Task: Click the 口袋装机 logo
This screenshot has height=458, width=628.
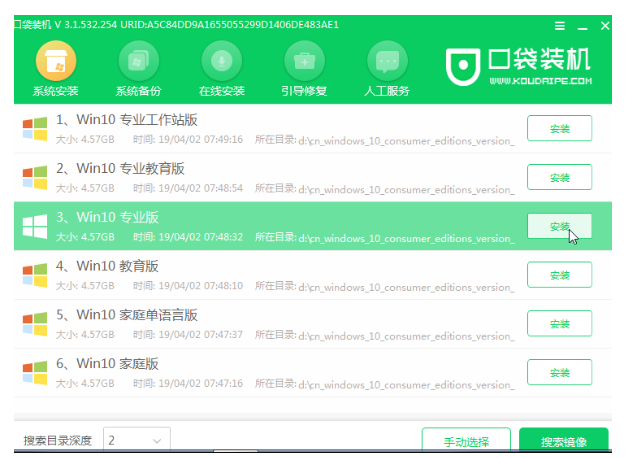Action: tap(520, 67)
